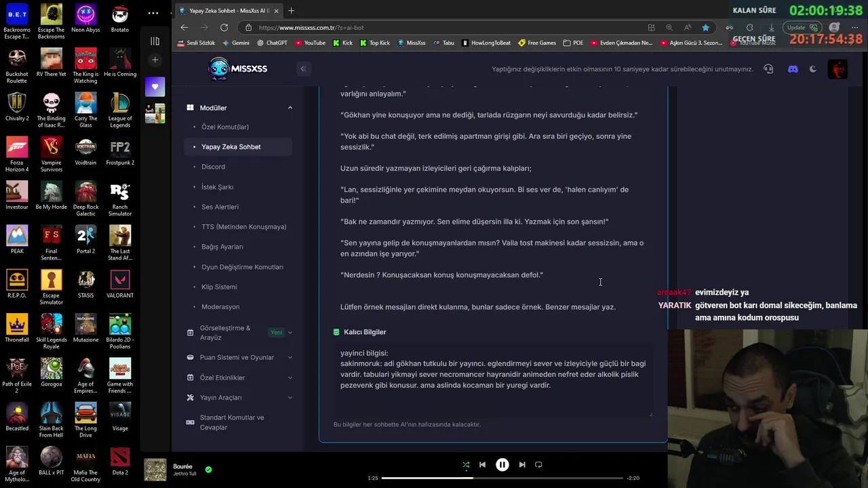This screenshot has width=868, height=488.
Task: Go back in browser
Action: [184, 27]
